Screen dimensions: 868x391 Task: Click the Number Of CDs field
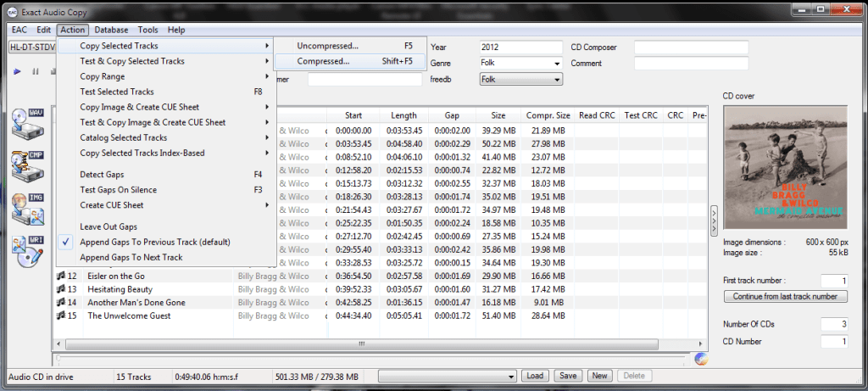coord(834,325)
